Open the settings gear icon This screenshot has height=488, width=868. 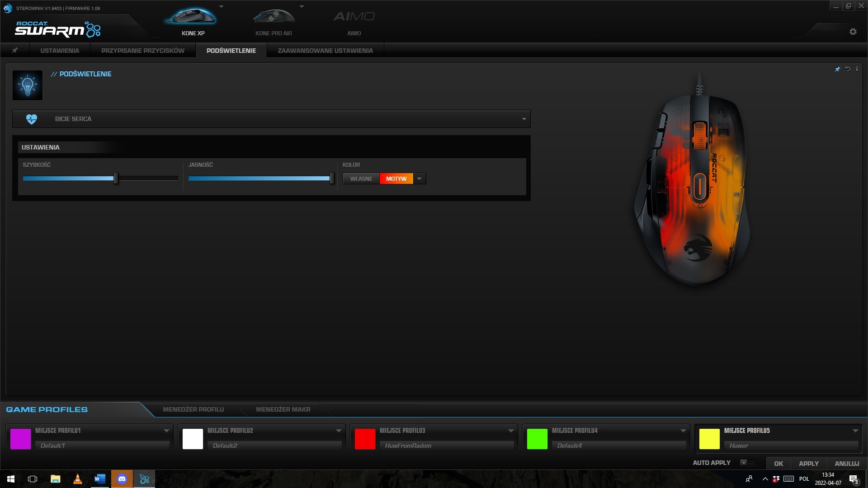(x=853, y=32)
